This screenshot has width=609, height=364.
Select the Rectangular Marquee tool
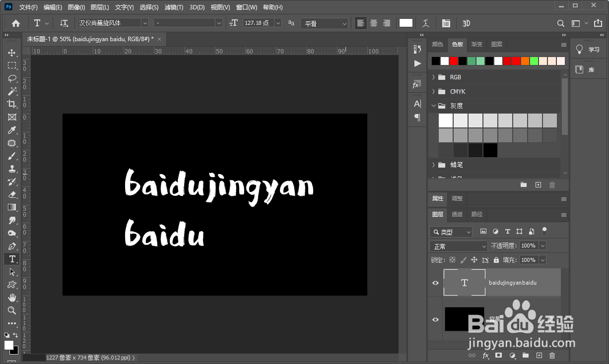(12, 65)
